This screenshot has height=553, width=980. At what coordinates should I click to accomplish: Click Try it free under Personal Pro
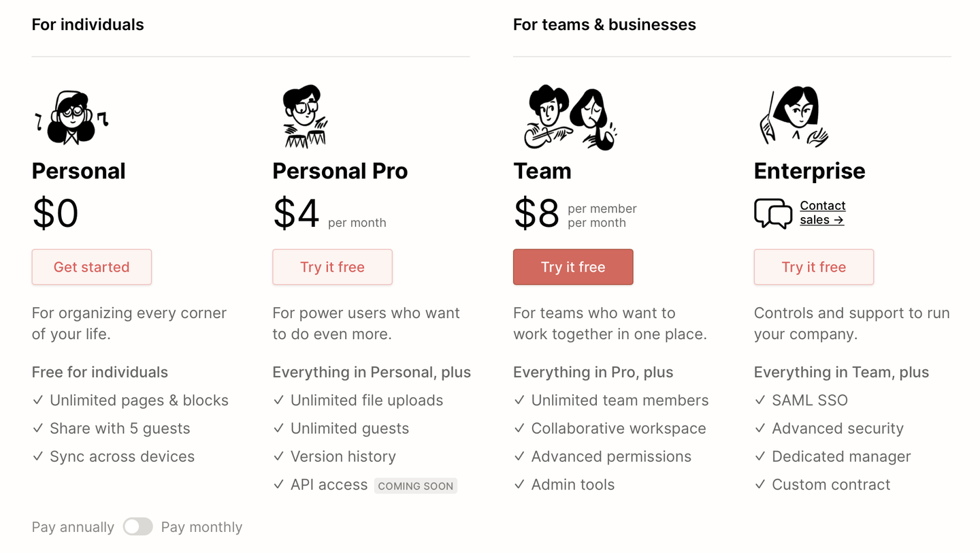(332, 267)
